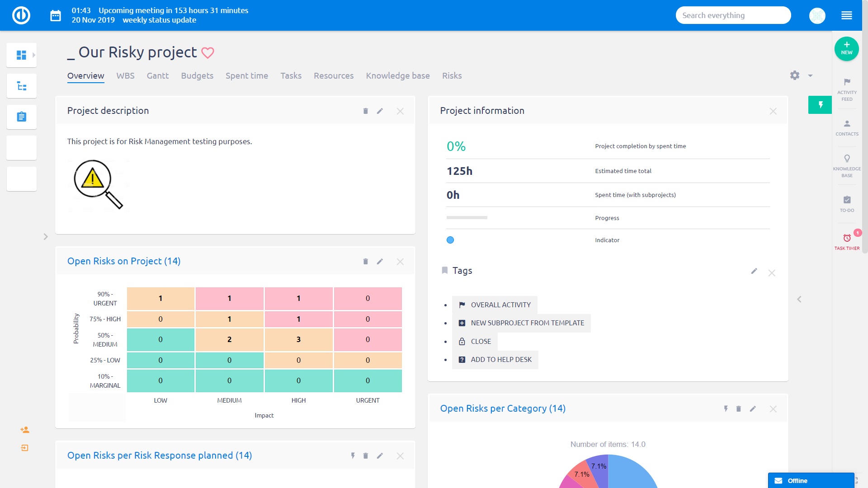Close the Tags module
The height and width of the screenshot is (488, 868).
pos(772,273)
